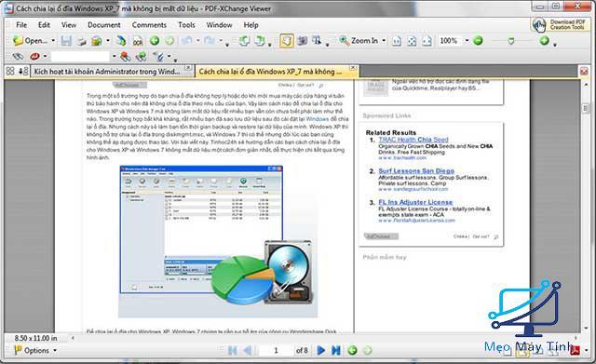
Task: Set view to Actual Size icon
Action: 397,41
